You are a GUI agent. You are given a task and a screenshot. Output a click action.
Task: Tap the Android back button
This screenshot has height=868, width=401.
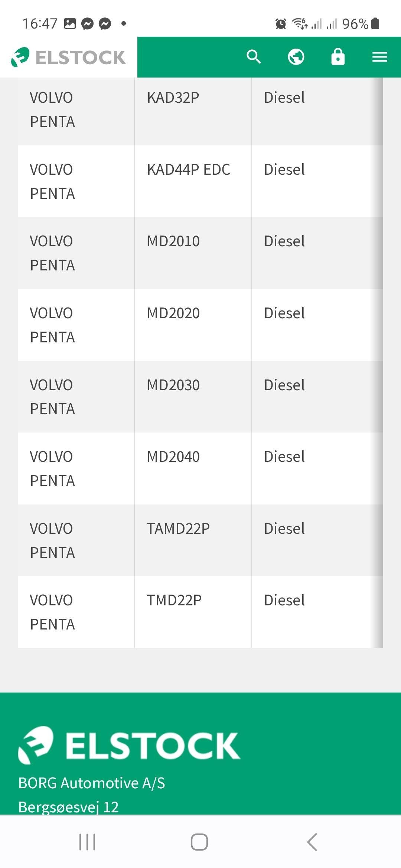(312, 842)
